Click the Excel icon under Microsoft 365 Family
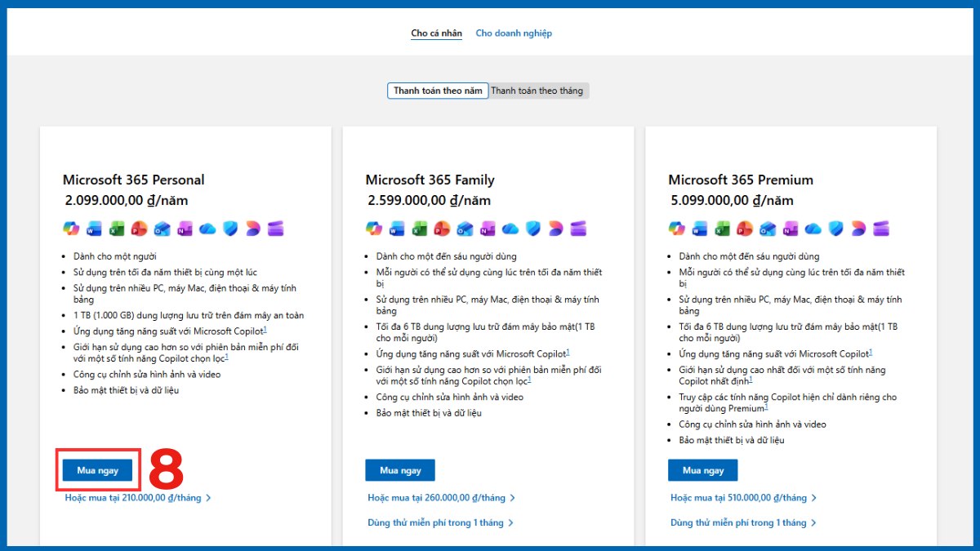Image resolution: width=980 pixels, height=551 pixels. [420, 228]
